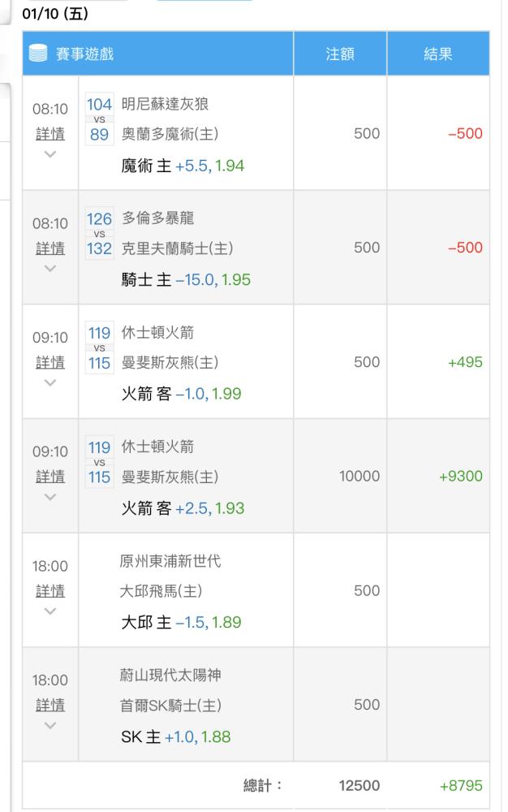This screenshot has width=508, height=812.
Task: Click the +8795 total result
Action: tap(461, 785)
